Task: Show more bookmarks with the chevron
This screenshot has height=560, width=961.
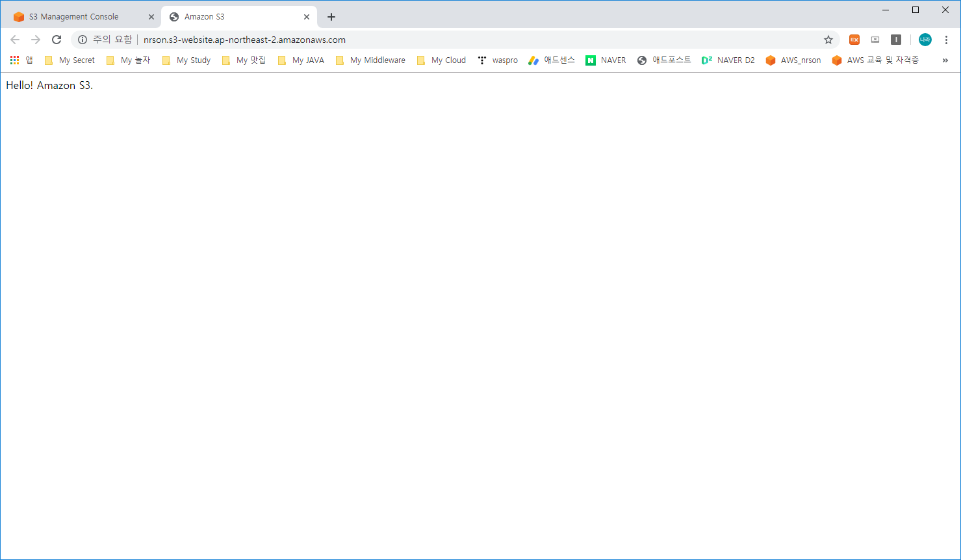Action: tap(945, 60)
